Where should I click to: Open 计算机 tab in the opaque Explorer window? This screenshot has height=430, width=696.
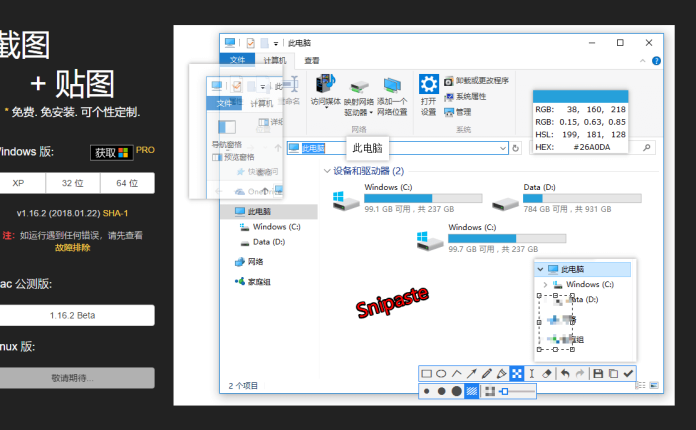click(x=275, y=60)
